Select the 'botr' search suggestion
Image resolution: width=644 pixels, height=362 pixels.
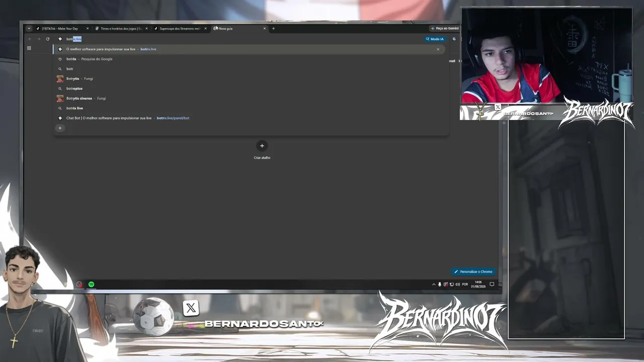point(249,69)
